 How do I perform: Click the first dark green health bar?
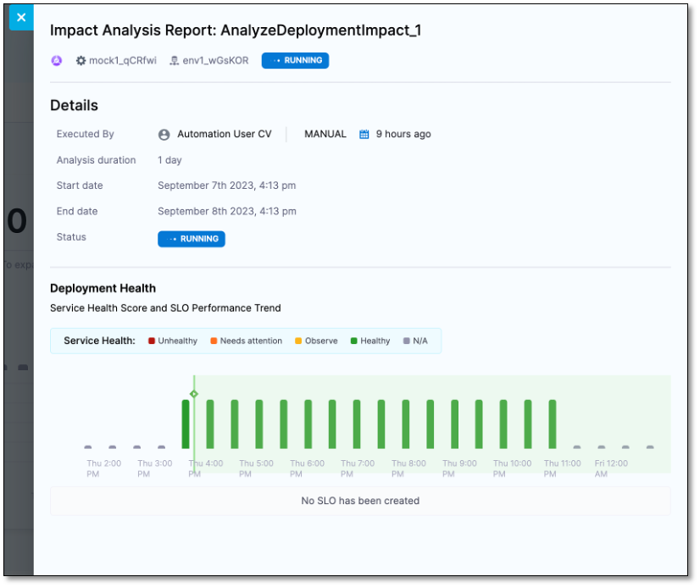point(186,424)
